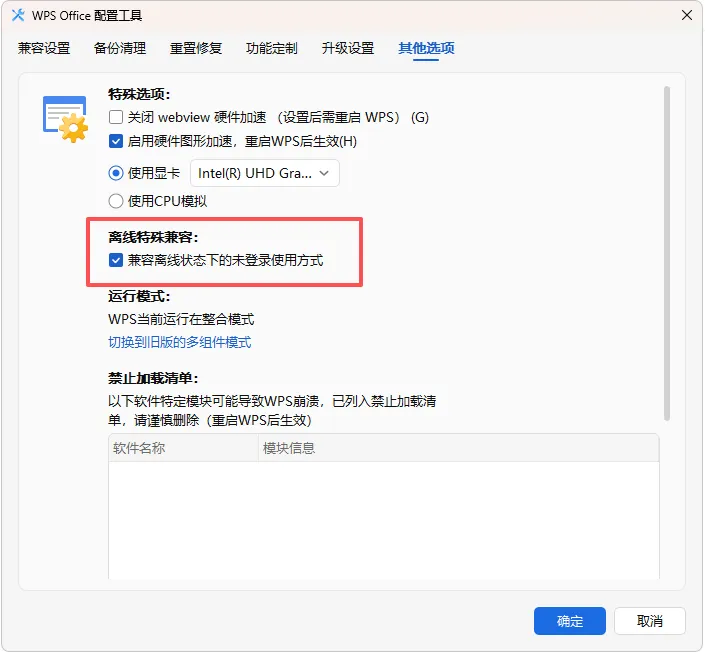Screen dimensions: 705x652
Task: Click the 禁止加载清单 heading
Action: (x=153, y=379)
